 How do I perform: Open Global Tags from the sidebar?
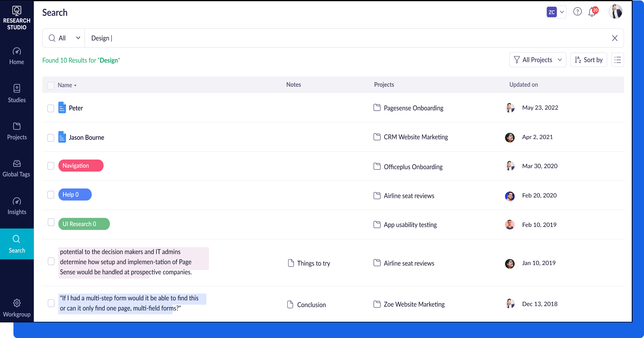point(17,167)
